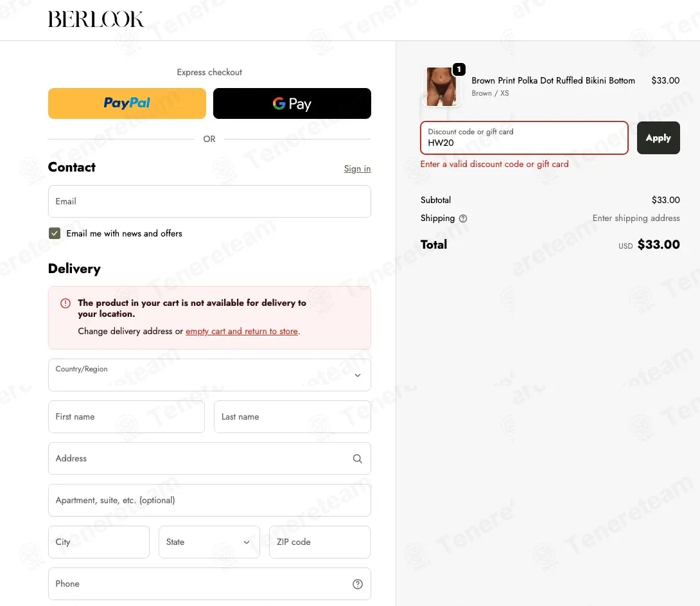Open the Country/Region dropdown
This screenshot has width=700, height=606.
click(x=209, y=375)
